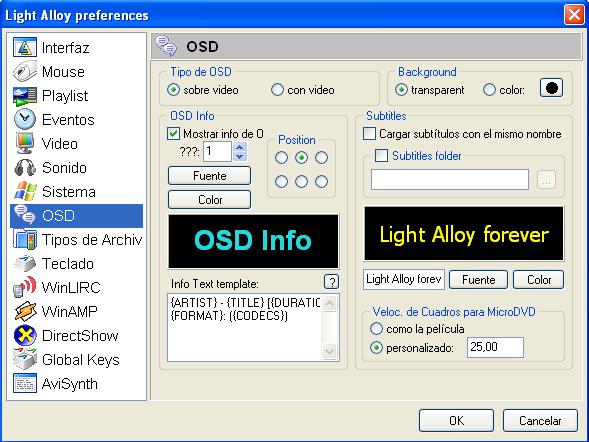This screenshot has height=442, width=589.
Task: Browse for subtitles folder button
Action: pyautogui.click(x=547, y=180)
